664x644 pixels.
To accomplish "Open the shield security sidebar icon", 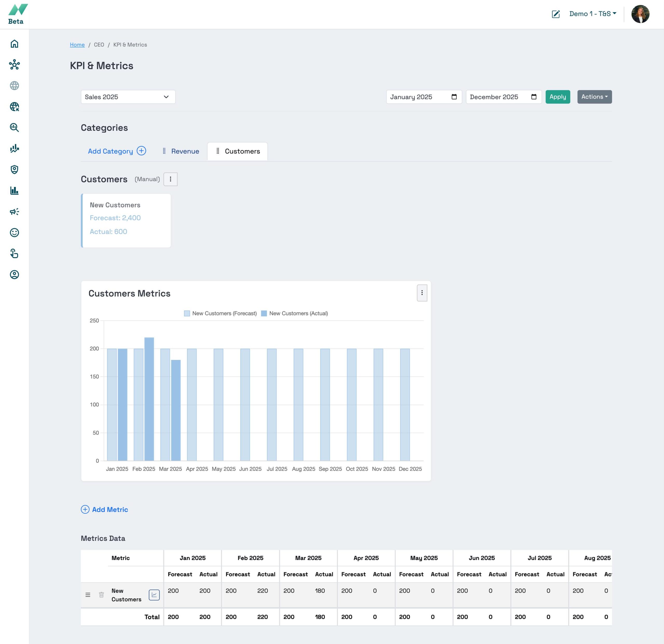I will [x=14, y=169].
